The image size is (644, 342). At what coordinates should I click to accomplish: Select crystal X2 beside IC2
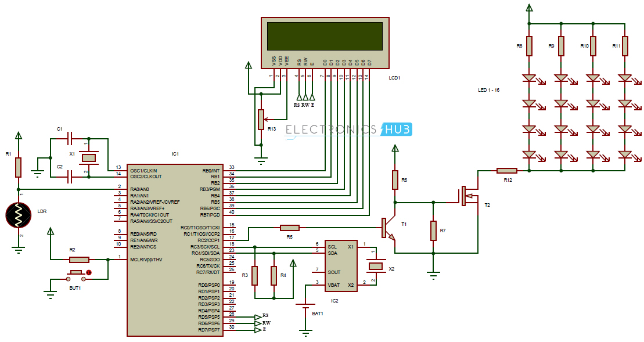[x=376, y=265]
